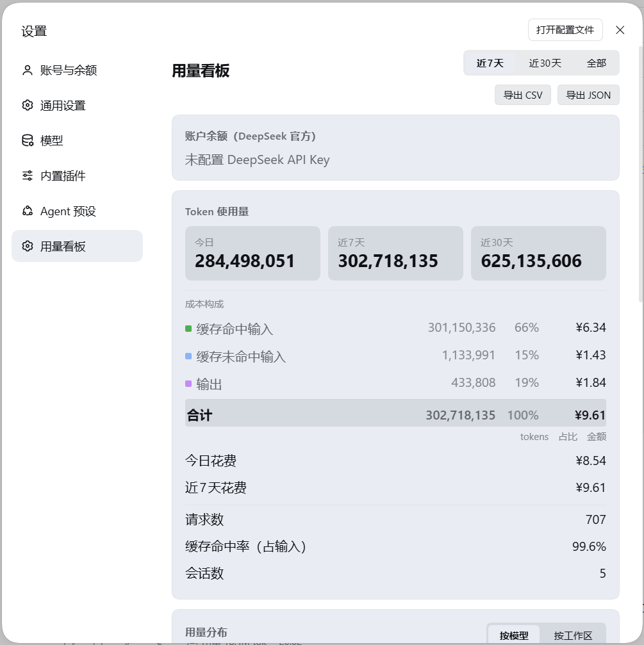Click the gear icon beside 通用设置
Viewport: 644px width, 645px height.
point(27,105)
